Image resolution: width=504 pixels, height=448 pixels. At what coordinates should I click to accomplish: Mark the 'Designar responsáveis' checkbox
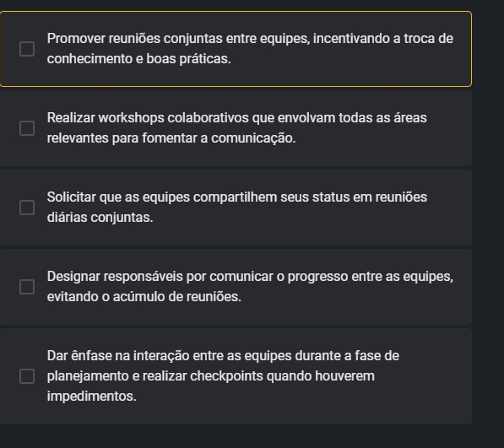[27, 287]
